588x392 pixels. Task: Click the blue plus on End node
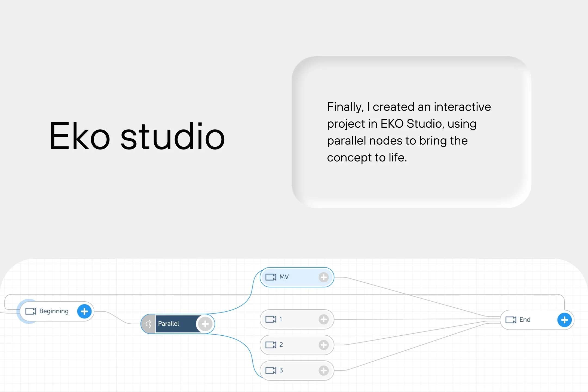pyautogui.click(x=564, y=320)
